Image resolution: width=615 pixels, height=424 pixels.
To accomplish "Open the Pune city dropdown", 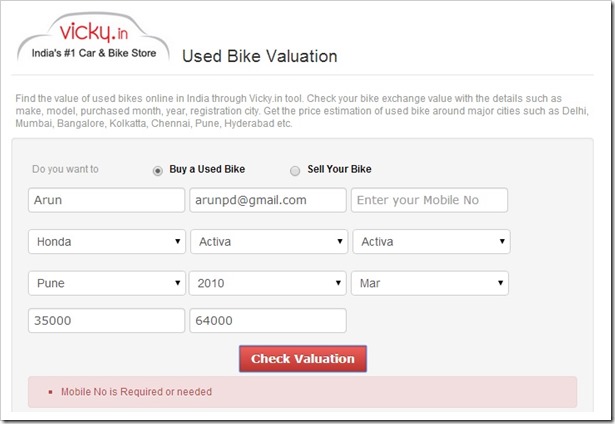I will (107, 284).
